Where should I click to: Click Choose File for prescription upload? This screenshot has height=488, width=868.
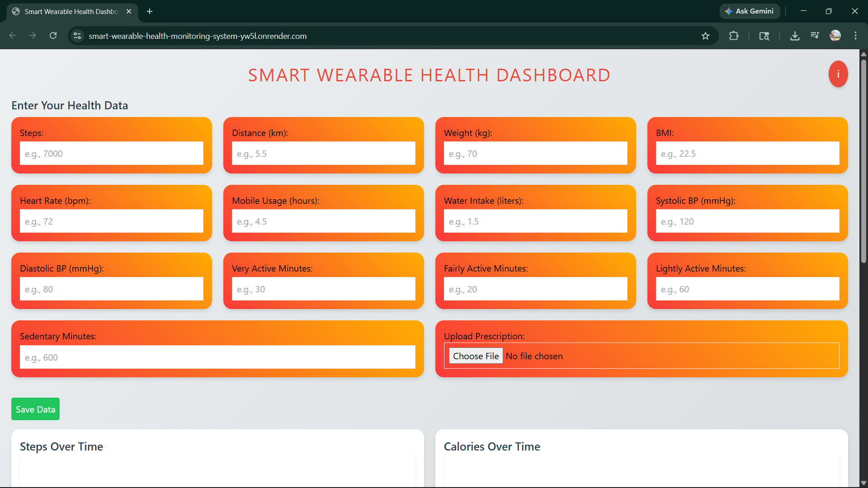point(476,356)
